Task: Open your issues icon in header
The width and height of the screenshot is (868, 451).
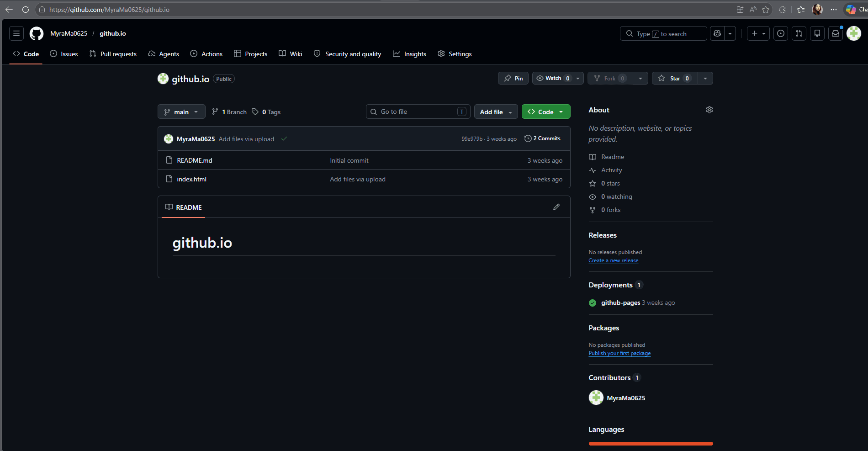Action: 781,33
